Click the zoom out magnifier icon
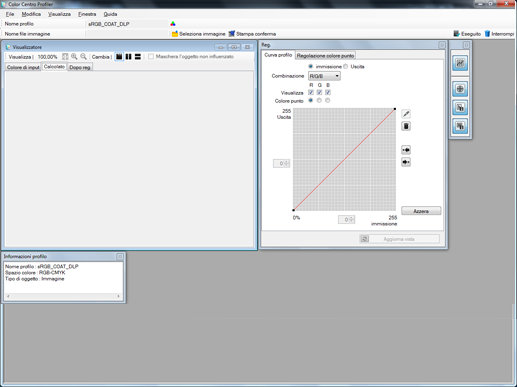Screen dimensions: 517x387 83,57
